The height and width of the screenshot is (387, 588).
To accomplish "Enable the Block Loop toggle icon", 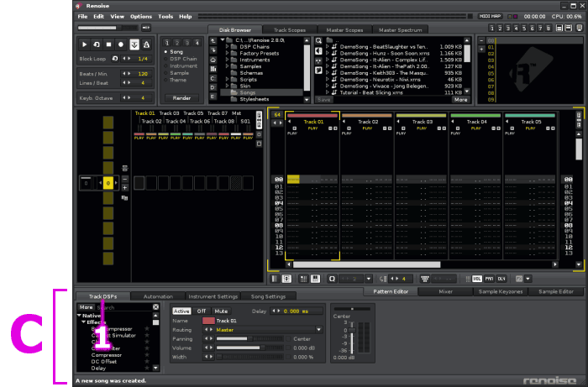I will pos(115,59).
